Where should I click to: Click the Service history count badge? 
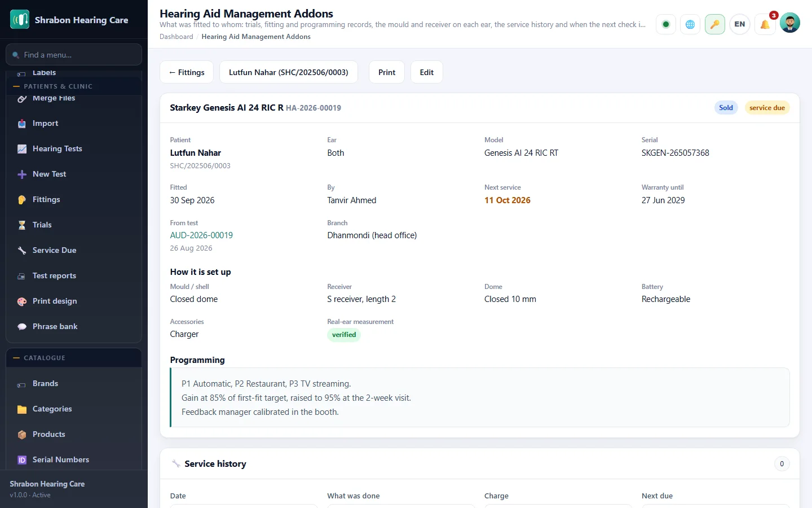(782, 464)
